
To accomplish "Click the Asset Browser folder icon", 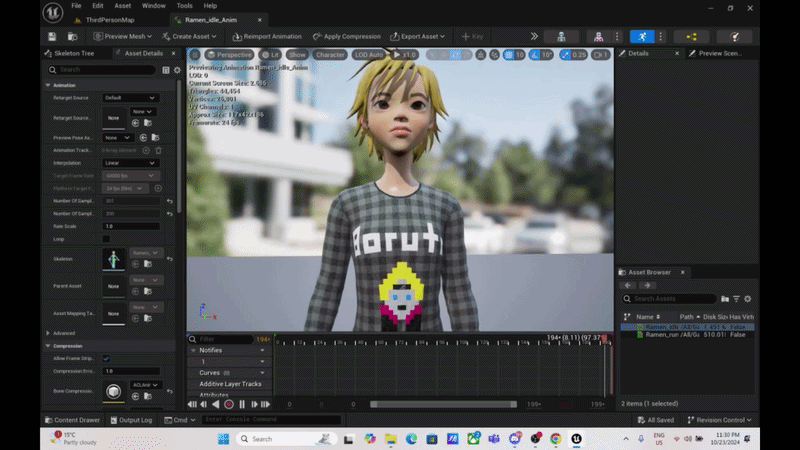I will pyautogui.click(x=725, y=299).
